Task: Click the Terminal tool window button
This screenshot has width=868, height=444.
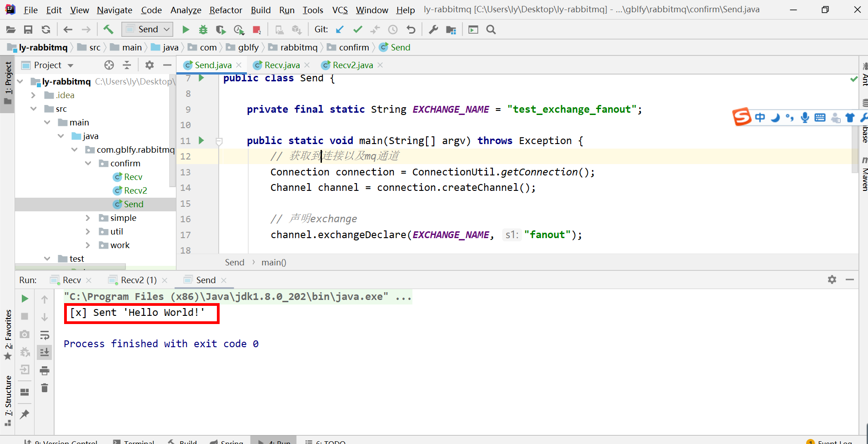Action: (134, 441)
